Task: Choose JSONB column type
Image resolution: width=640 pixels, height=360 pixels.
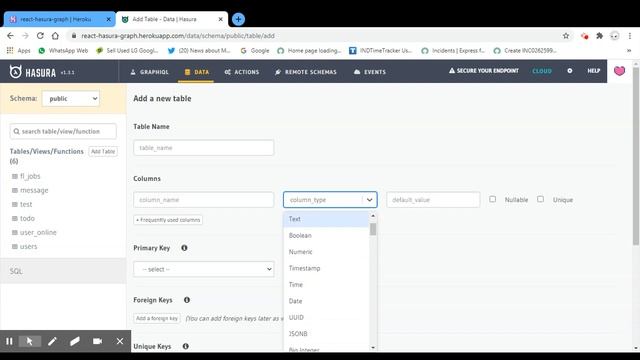Action: click(x=326, y=333)
